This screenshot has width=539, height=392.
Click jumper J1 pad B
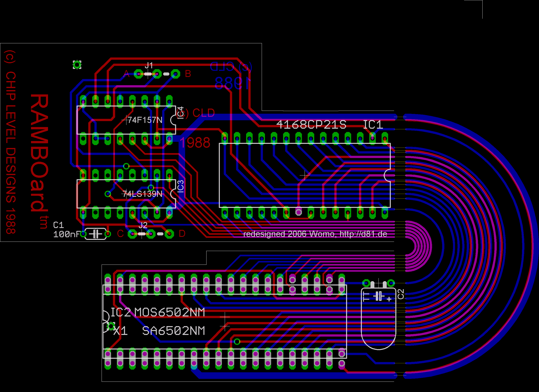click(x=175, y=74)
